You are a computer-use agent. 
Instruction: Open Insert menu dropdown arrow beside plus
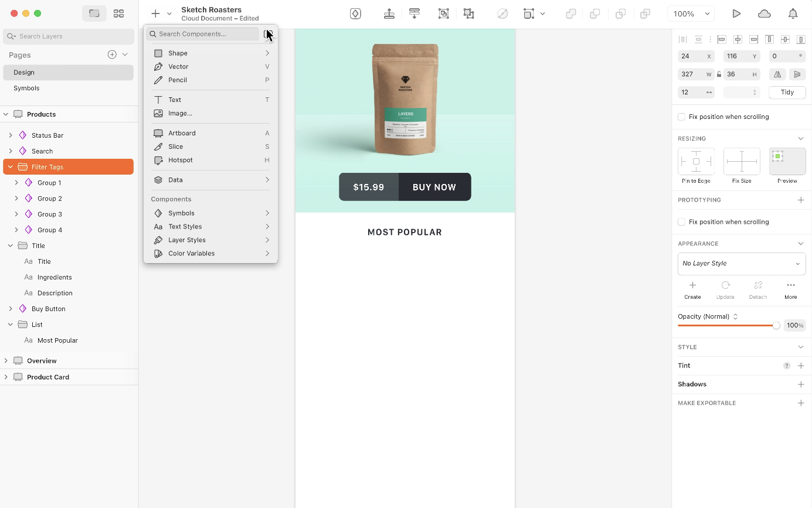pyautogui.click(x=169, y=13)
